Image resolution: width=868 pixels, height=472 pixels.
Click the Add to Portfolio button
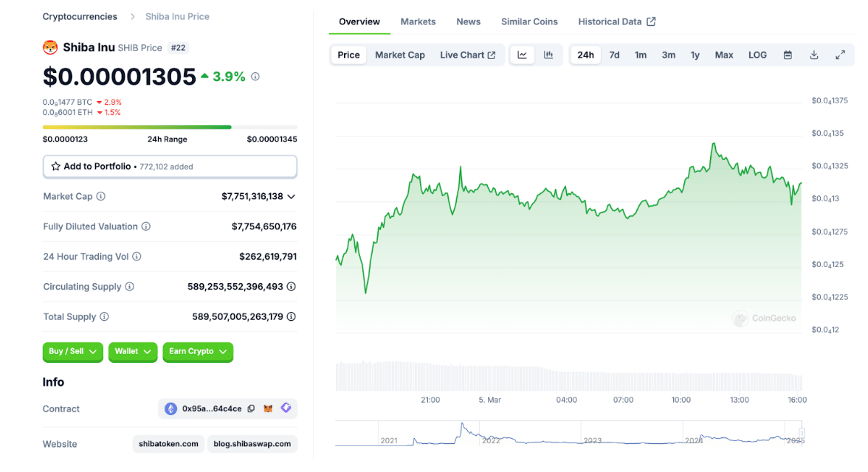[170, 167]
